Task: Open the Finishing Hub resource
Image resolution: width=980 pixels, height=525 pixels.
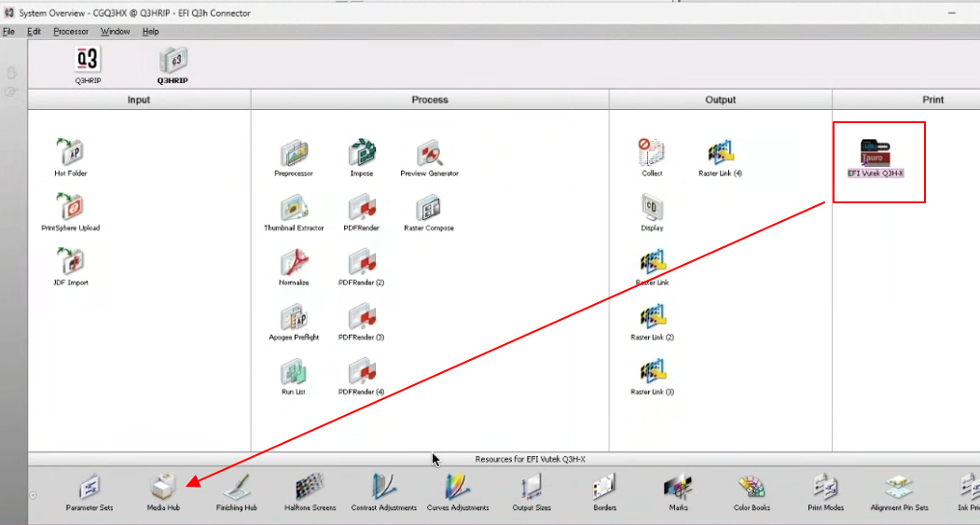Action: click(236, 487)
